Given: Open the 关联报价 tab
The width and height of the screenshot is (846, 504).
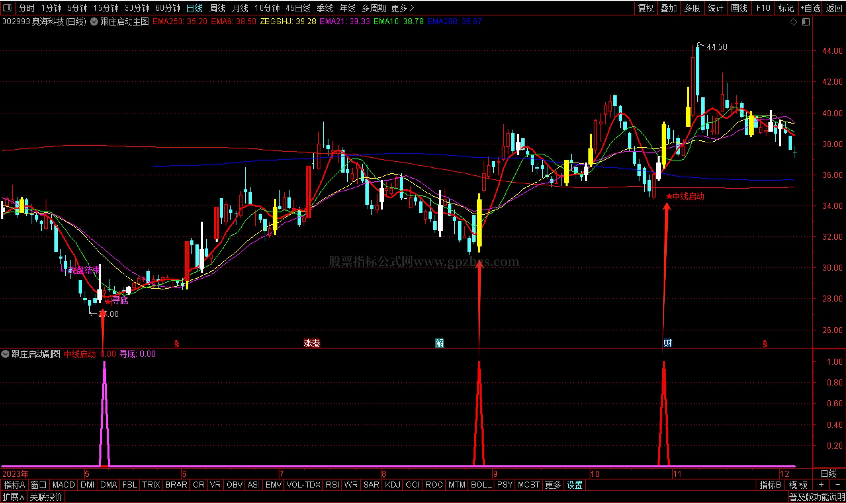Looking at the screenshot, I should tap(46, 498).
